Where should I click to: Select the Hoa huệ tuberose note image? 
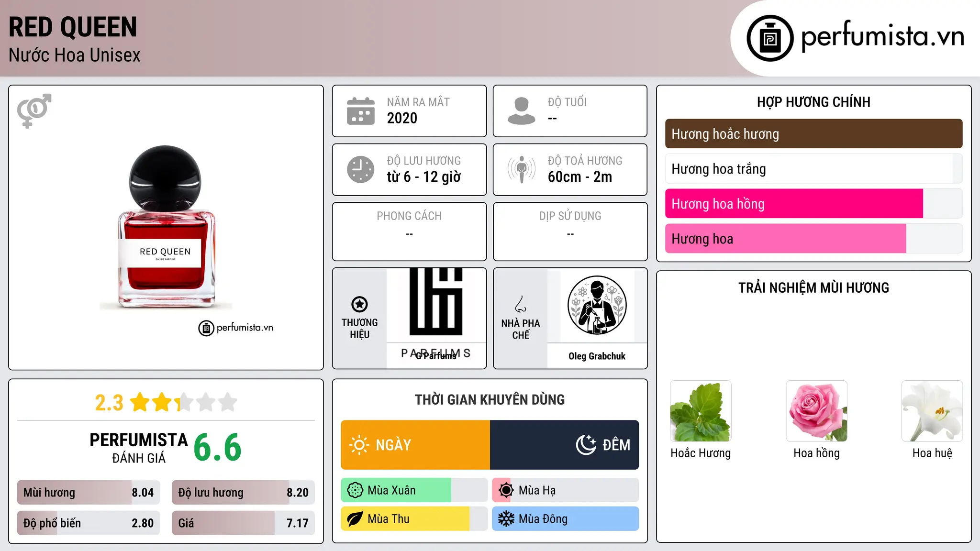(932, 411)
